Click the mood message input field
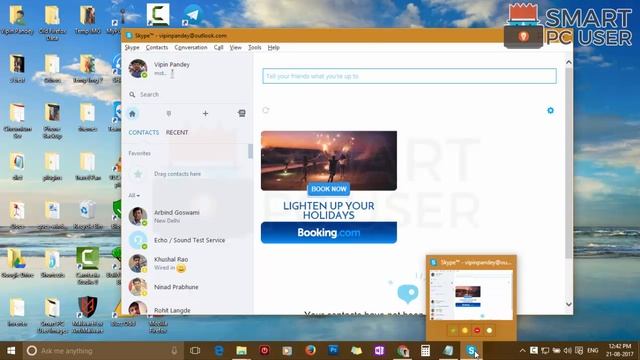Image resolution: width=640 pixels, height=360 pixels. (409, 76)
